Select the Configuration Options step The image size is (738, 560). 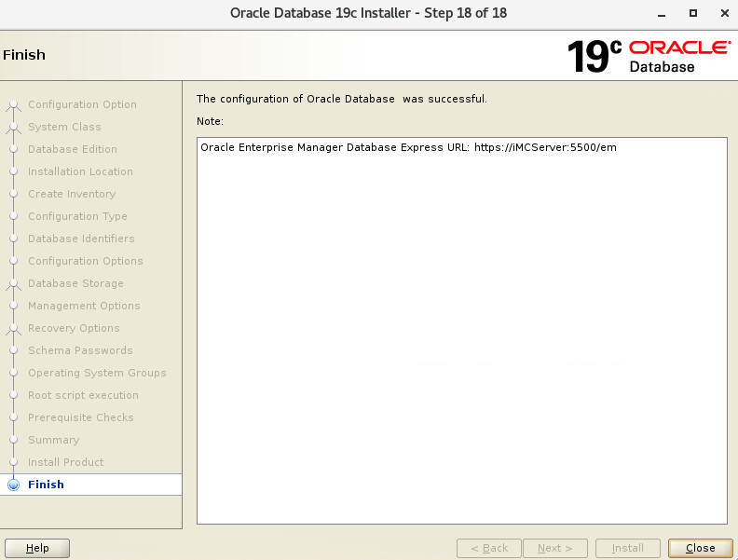[85, 261]
